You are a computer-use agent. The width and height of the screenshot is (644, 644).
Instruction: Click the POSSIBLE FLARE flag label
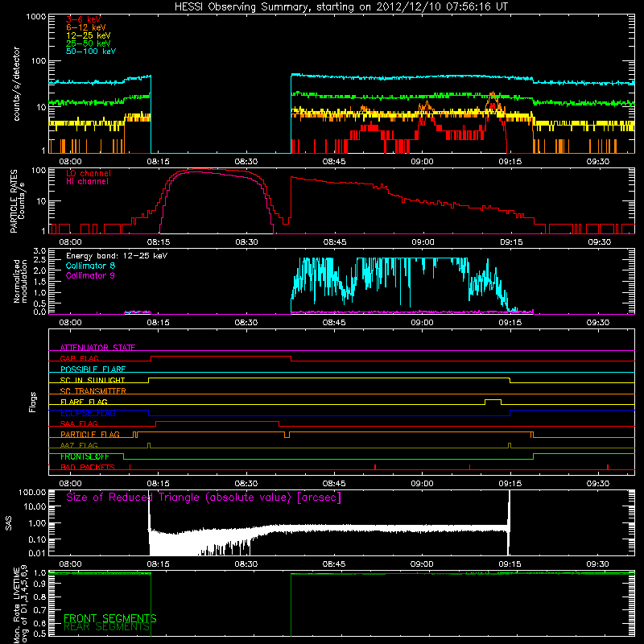pyautogui.click(x=93, y=369)
